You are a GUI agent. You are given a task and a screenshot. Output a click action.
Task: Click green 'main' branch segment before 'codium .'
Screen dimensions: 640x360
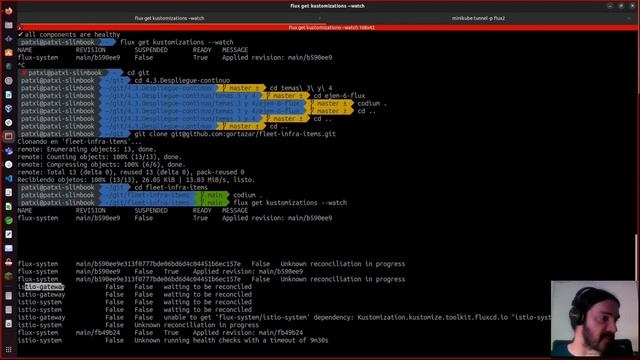[x=213, y=195]
